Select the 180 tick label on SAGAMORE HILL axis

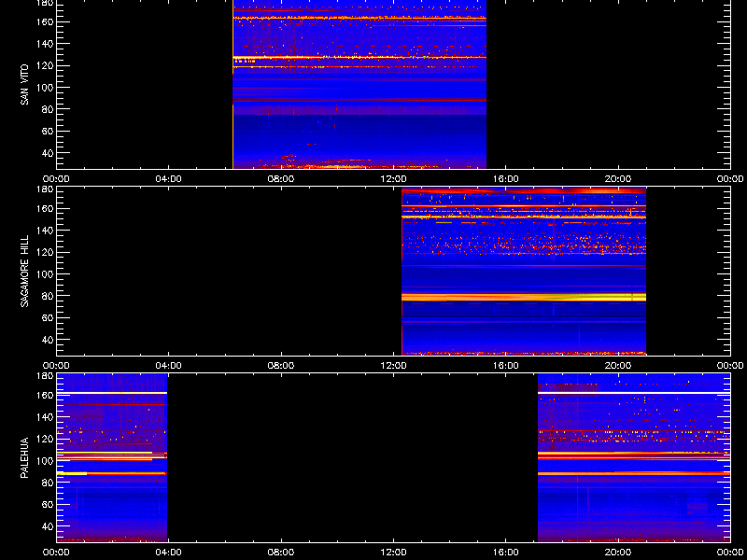(45, 189)
